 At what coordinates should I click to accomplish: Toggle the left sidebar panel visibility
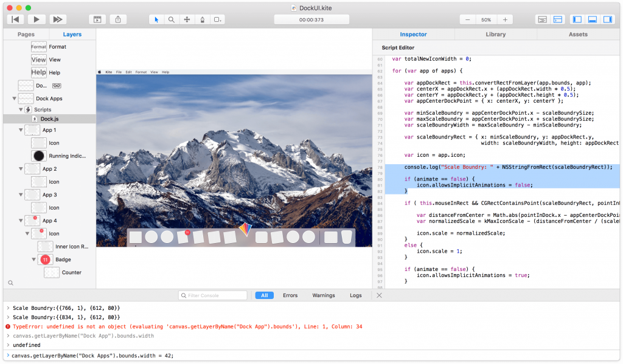point(577,19)
